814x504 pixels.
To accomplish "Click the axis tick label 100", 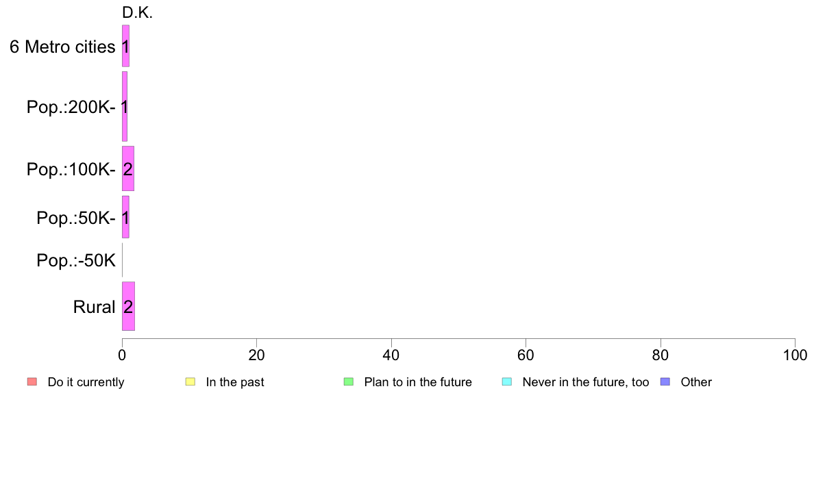I will pyautogui.click(x=795, y=355).
